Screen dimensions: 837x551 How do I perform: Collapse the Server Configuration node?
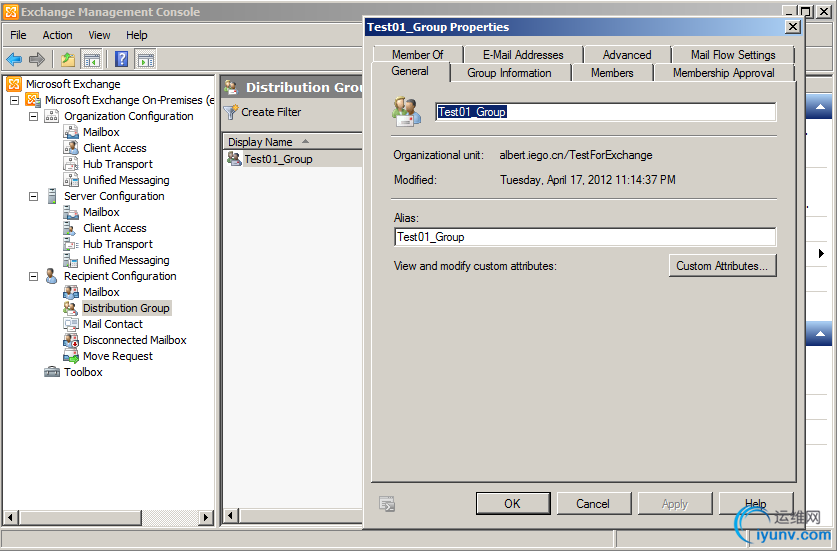point(34,196)
